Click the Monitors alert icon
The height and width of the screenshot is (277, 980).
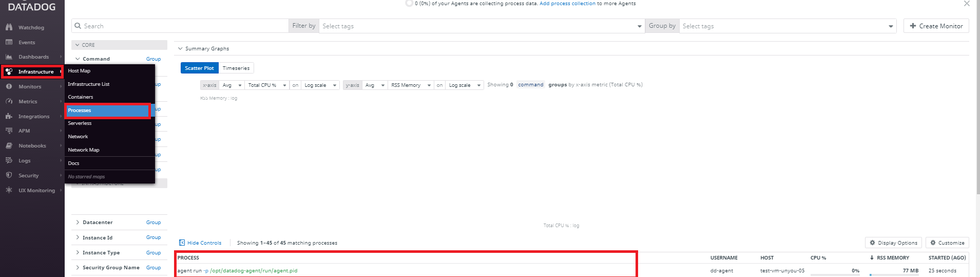click(x=9, y=86)
